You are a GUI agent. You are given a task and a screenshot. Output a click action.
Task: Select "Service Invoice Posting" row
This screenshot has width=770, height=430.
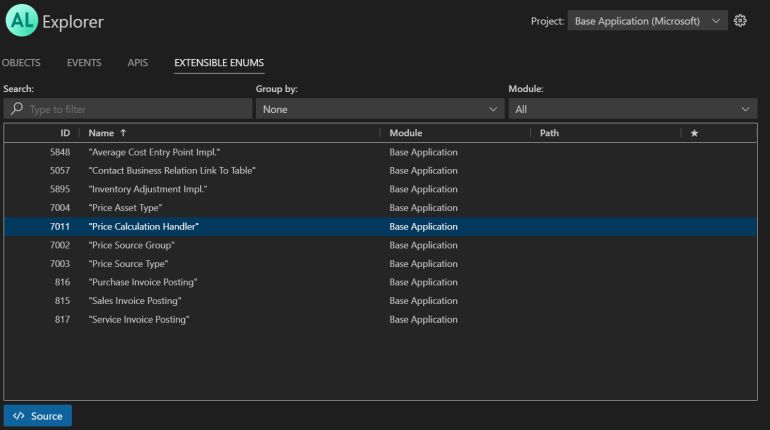click(380, 319)
